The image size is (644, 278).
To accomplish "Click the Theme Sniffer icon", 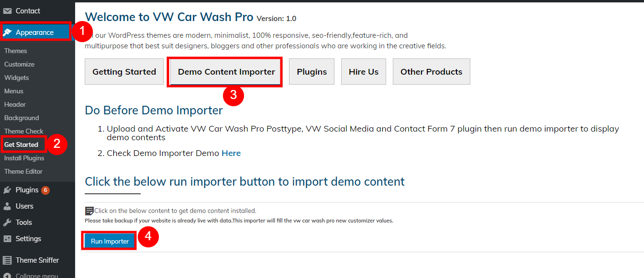I will pos(7,260).
